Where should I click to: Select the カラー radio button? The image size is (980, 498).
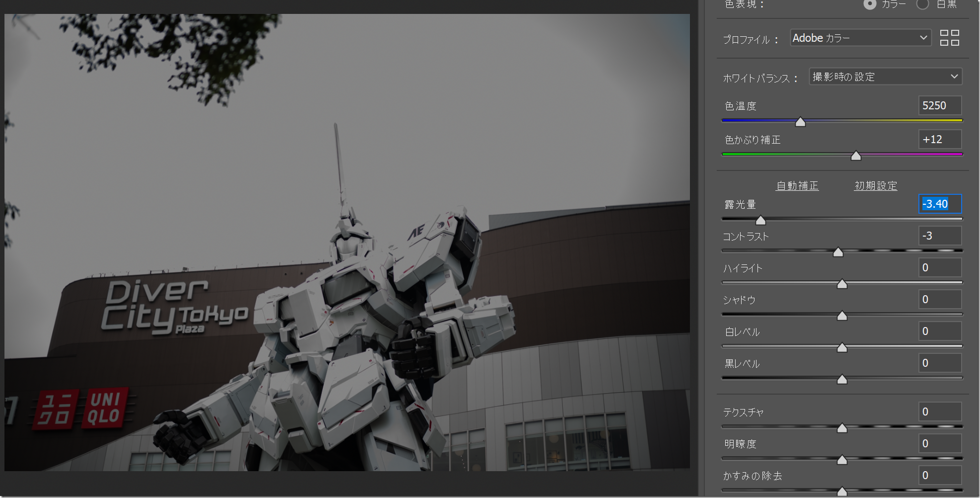870,4
